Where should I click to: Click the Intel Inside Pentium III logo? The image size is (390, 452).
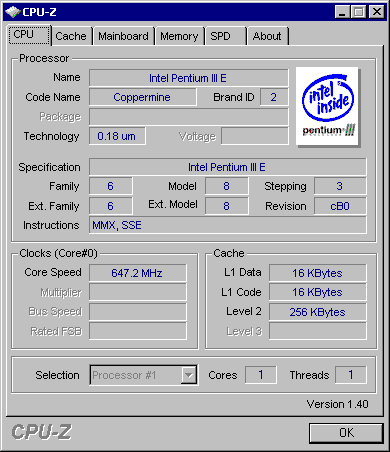[x=327, y=106]
